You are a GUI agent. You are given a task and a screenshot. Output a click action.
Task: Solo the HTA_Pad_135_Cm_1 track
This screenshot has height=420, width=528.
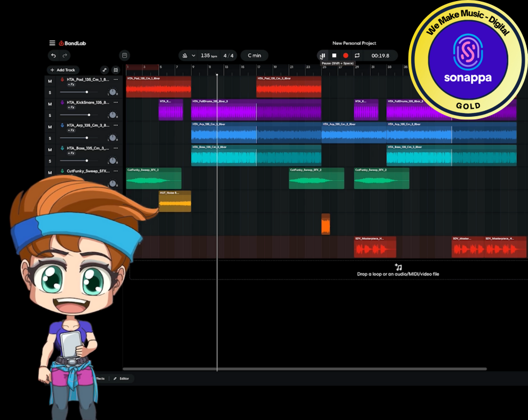click(50, 93)
